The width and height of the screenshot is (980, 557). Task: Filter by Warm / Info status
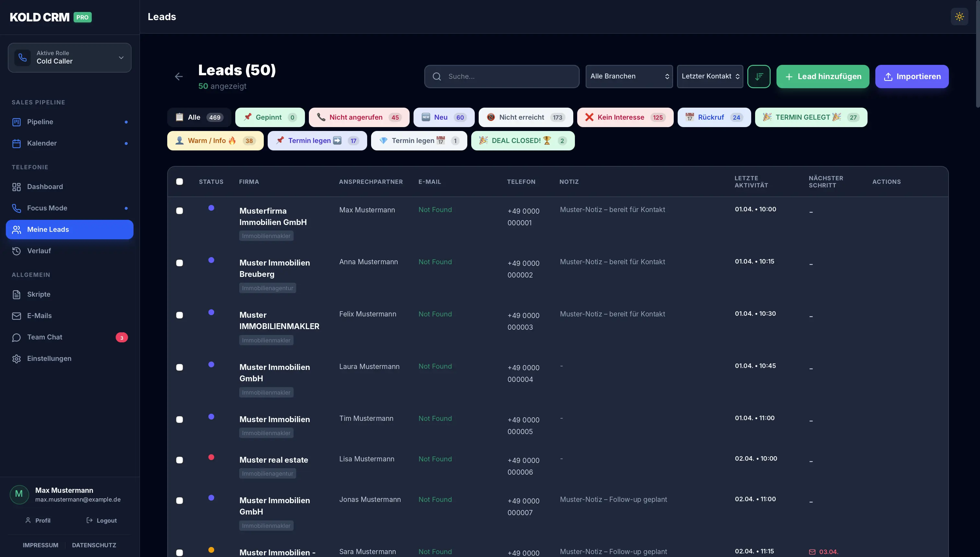(215, 141)
